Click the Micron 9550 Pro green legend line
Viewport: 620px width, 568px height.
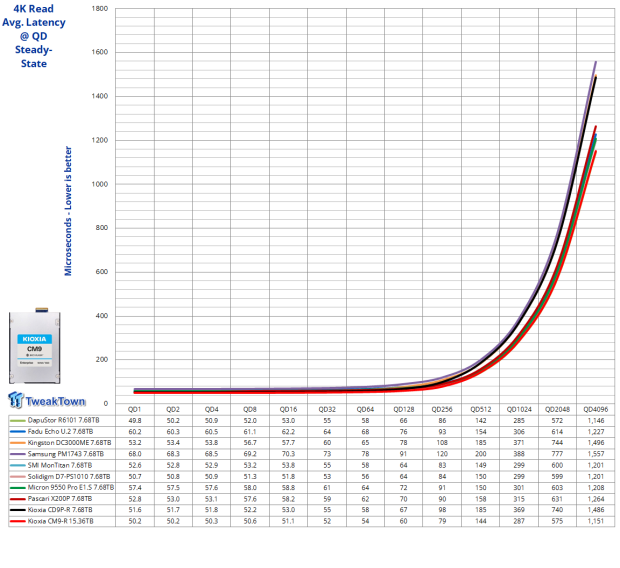click(17, 488)
